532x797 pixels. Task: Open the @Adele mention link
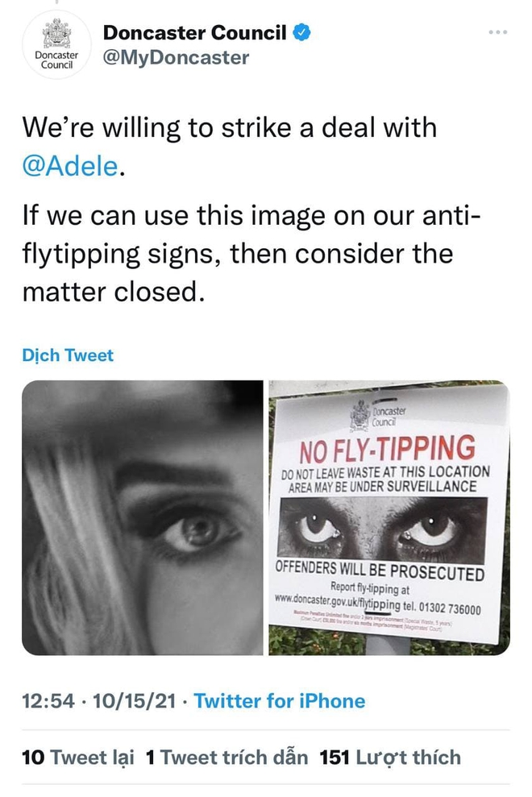coord(70,166)
